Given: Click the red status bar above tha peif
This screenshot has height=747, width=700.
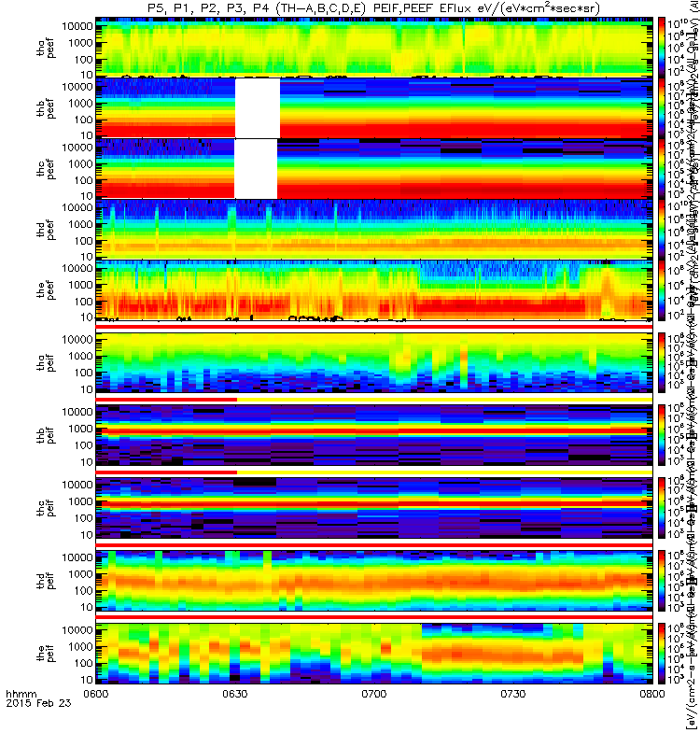Looking at the screenshot, I should pyautogui.click(x=374, y=327).
